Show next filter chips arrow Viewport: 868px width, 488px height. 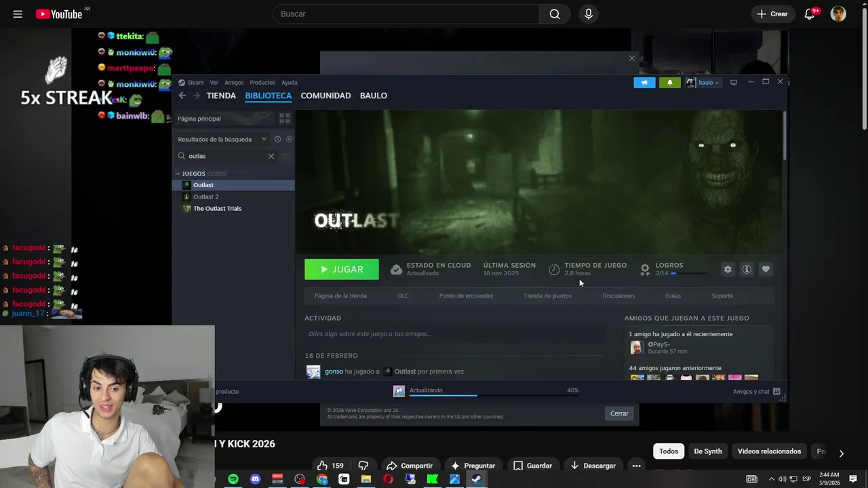[x=841, y=453]
